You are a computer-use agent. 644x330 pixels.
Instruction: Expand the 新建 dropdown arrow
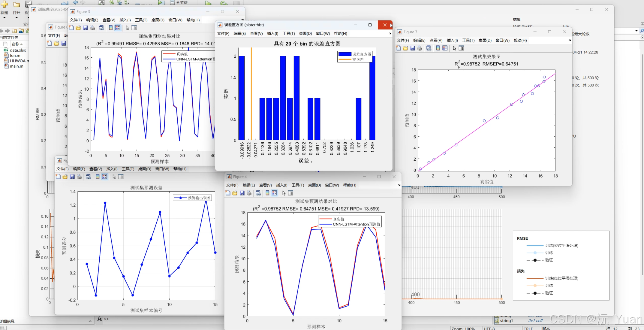(4, 18)
